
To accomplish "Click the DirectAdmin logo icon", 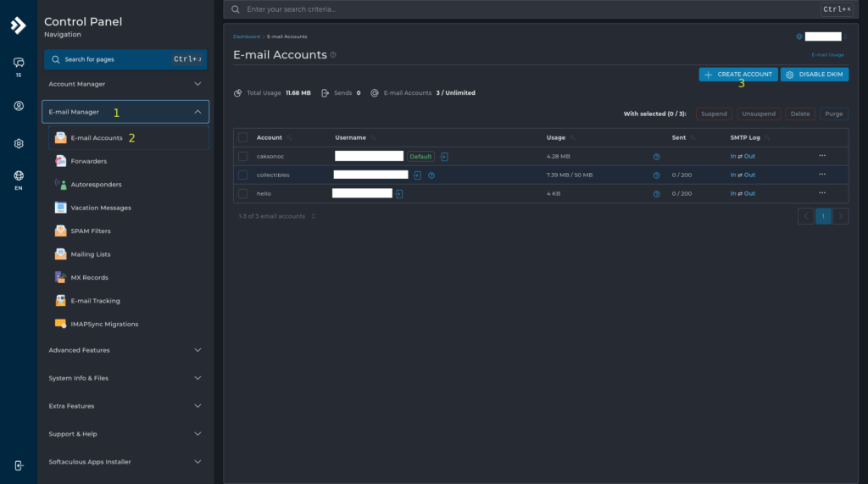I will click(19, 25).
